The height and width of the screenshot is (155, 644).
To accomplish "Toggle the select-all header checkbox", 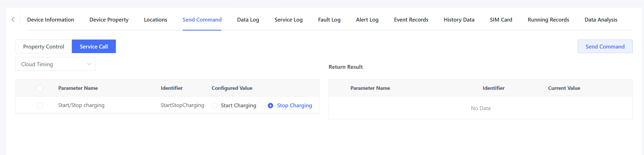I will (x=40, y=88).
